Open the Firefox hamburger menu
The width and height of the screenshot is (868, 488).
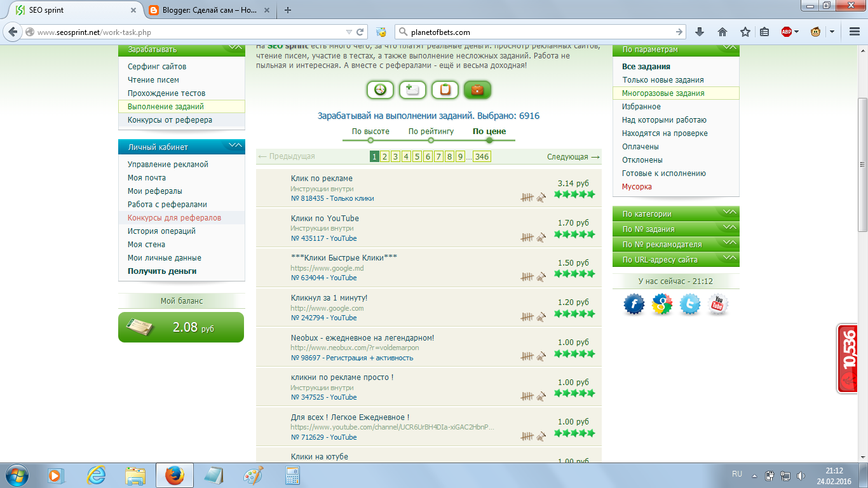(x=854, y=32)
